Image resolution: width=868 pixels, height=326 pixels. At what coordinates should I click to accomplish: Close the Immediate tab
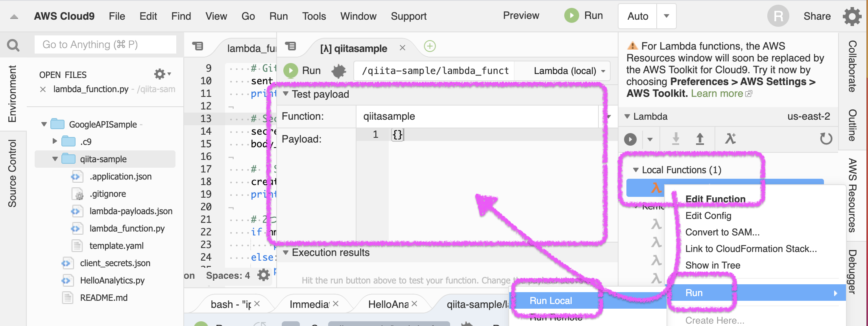point(336,304)
